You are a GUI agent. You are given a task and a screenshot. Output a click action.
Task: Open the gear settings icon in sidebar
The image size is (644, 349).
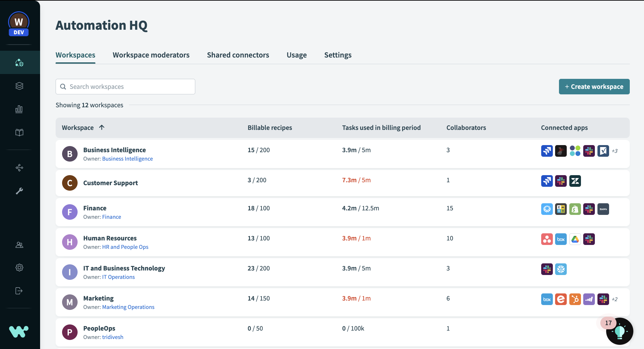[x=19, y=268]
